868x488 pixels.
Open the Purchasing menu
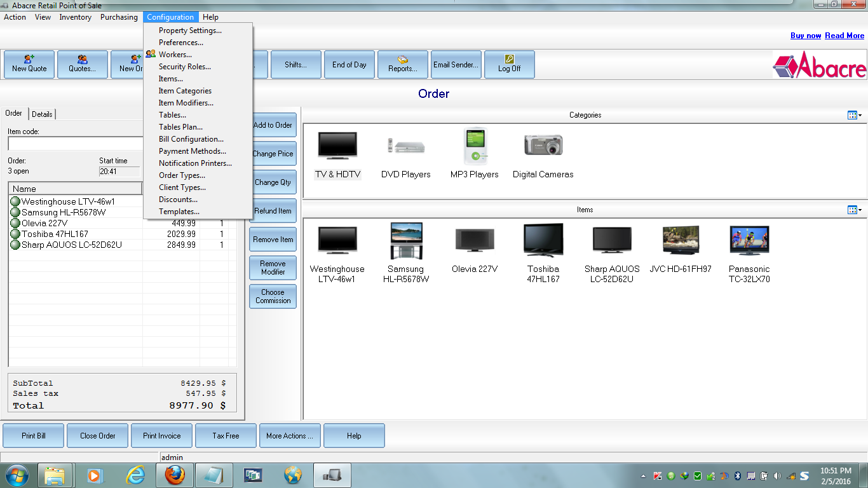pos(119,17)
